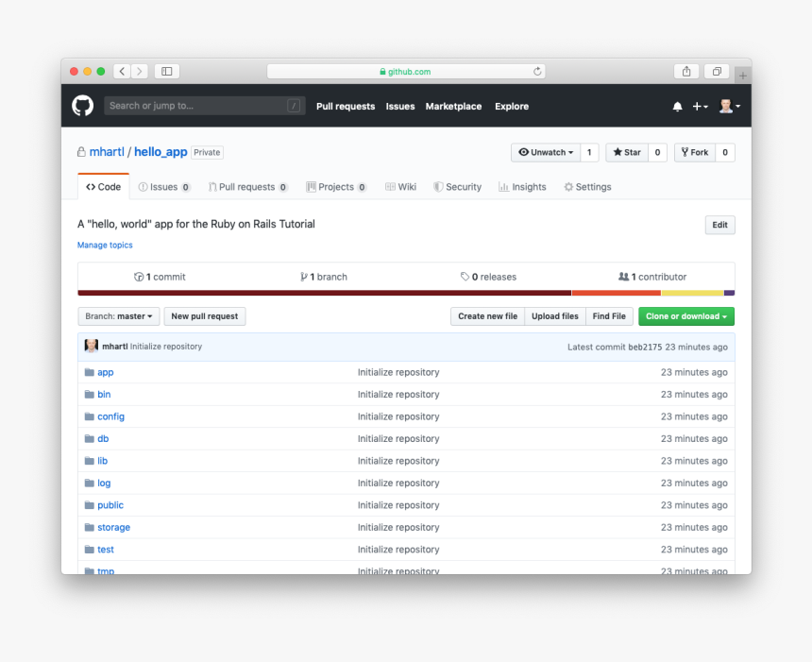Viewport: 812px width, 662px height.
Task: Focus the Search or jump to field
Action: point(205,106)
